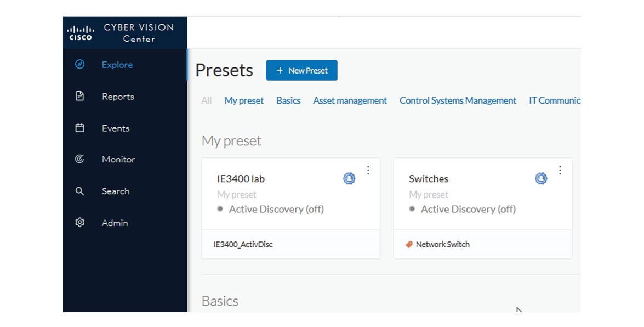
Task: Switch to the Basics filter tab
Action: pyautogui.click(x=288, y=101)
